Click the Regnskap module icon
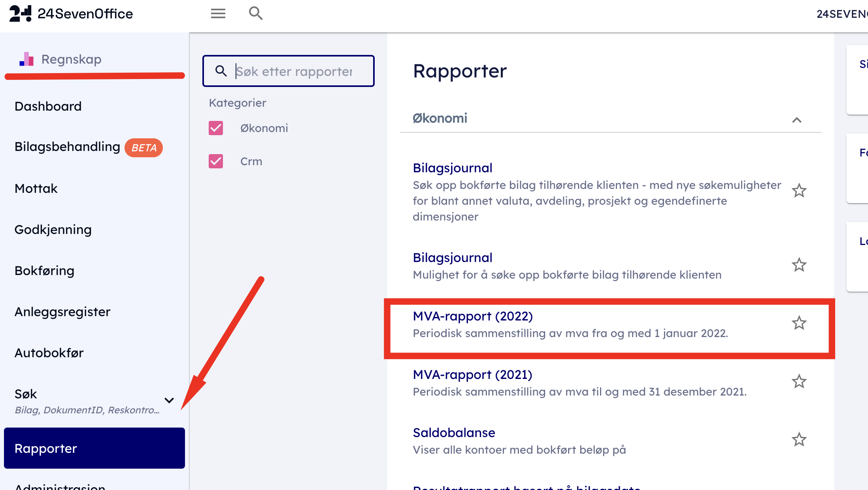 click(26, 59)
